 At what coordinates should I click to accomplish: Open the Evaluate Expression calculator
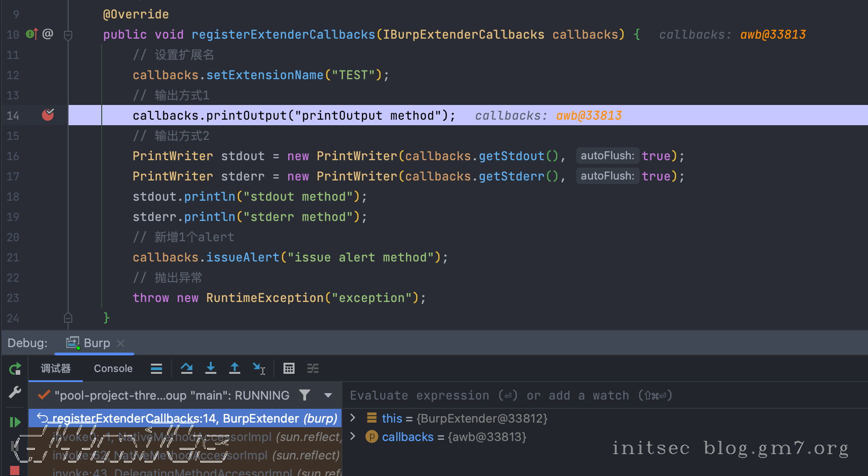point(289,368)
